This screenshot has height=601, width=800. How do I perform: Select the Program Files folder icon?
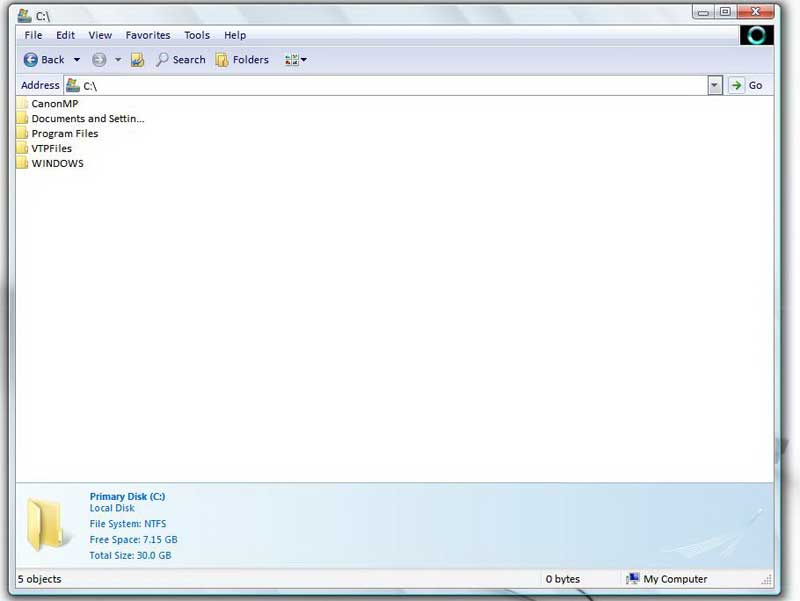[x=22, y=134]
